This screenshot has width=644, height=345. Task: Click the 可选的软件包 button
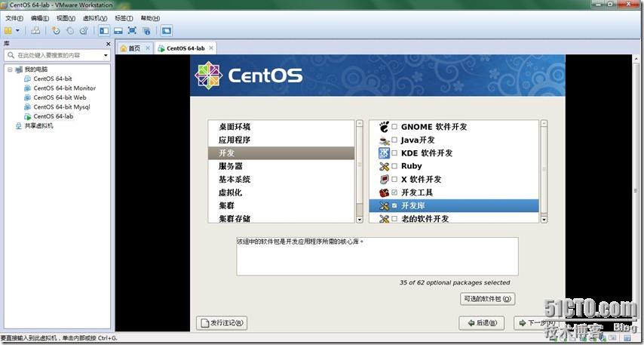click(487, 299)
